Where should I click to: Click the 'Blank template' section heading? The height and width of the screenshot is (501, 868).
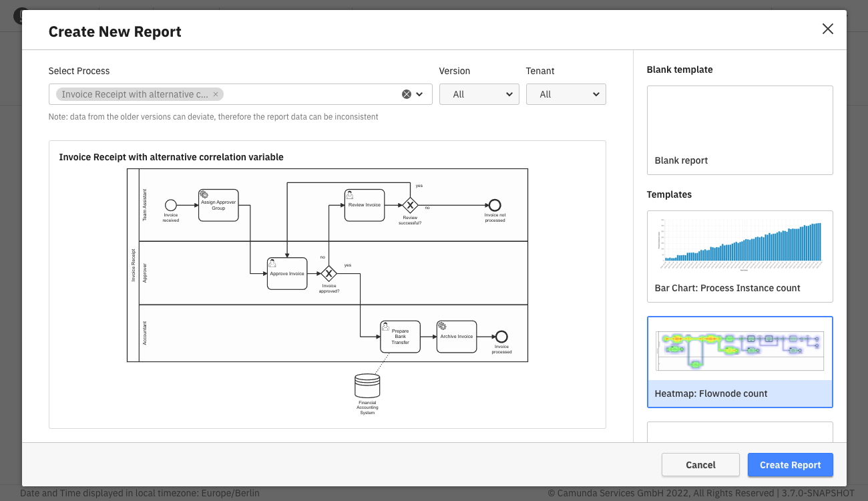pos(680,69)
